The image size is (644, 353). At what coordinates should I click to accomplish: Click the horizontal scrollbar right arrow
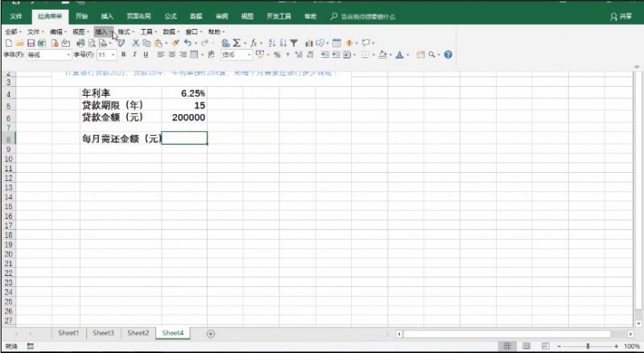pos(630,335)
